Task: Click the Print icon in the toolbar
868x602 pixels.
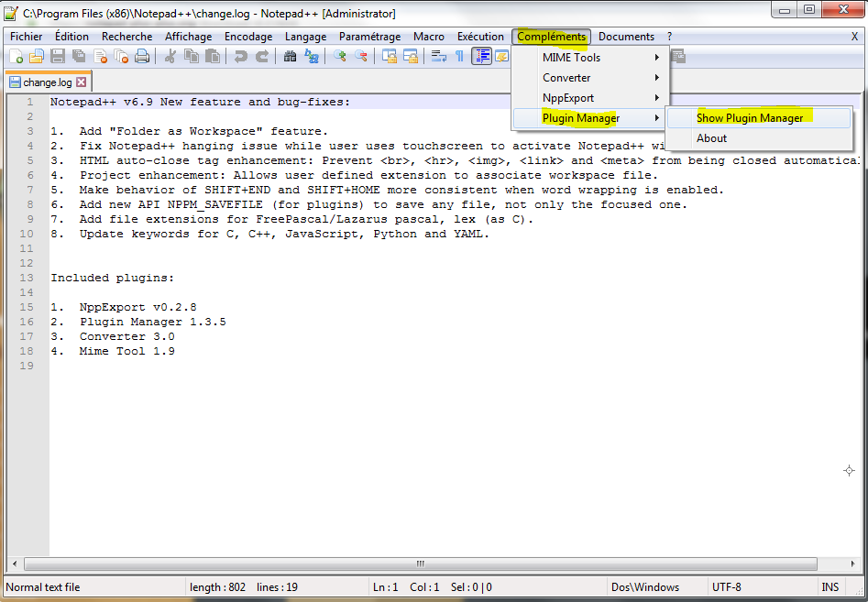Action: [142, 57]
